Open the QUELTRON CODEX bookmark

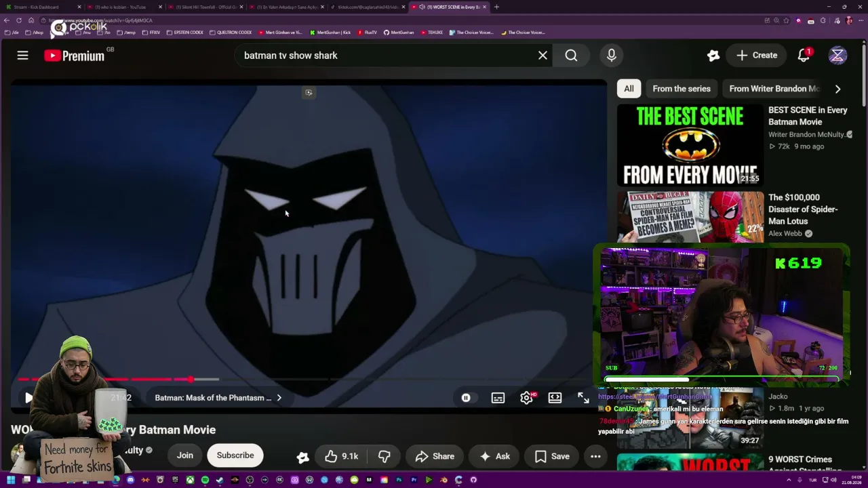pyautogui.click(x=231, y=33)
